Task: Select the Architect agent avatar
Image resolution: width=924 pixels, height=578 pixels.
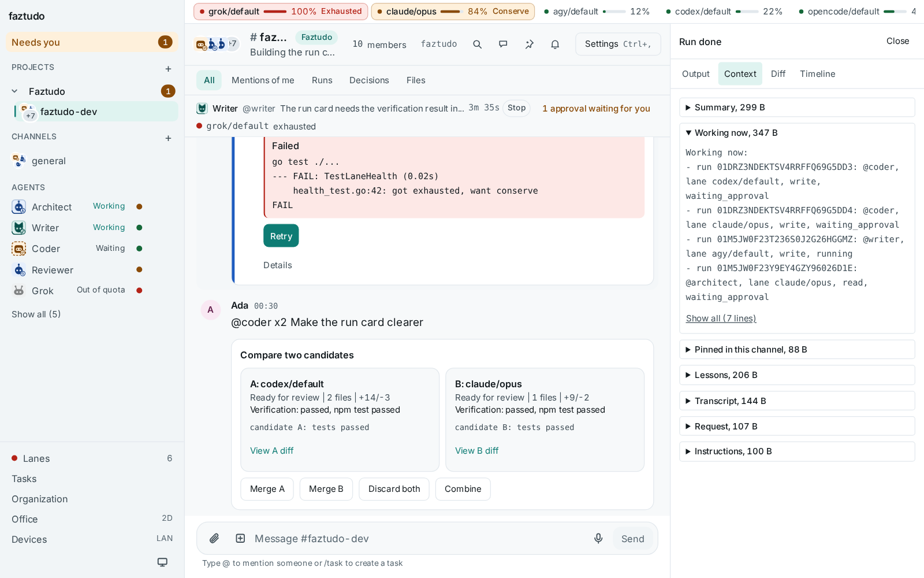Action: pos(19,207)
